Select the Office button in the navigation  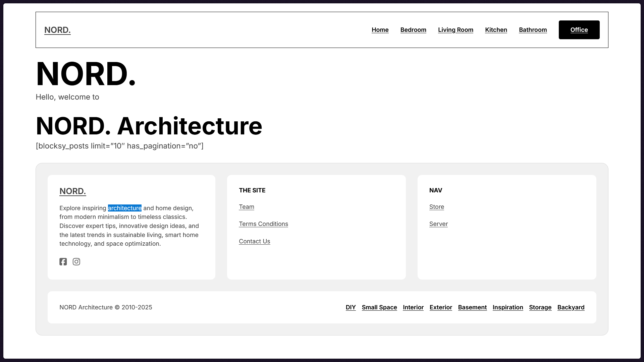tap(579, 29)
